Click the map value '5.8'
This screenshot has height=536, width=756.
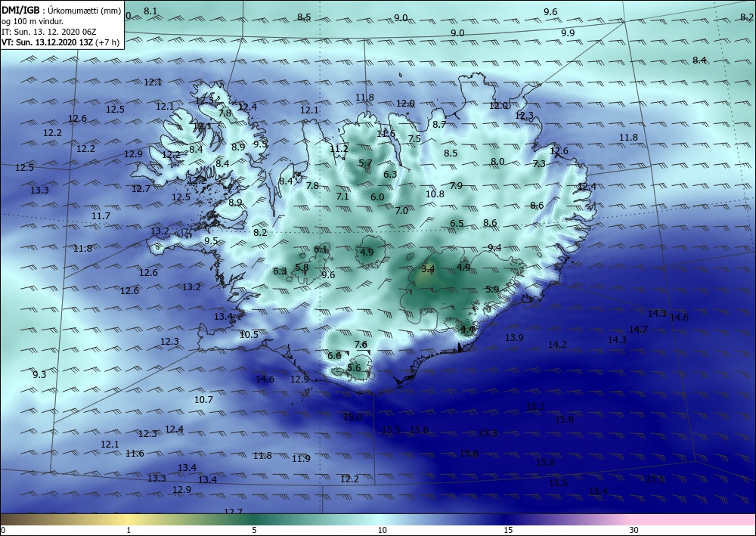pyautogui.click(x=302, y=267)
